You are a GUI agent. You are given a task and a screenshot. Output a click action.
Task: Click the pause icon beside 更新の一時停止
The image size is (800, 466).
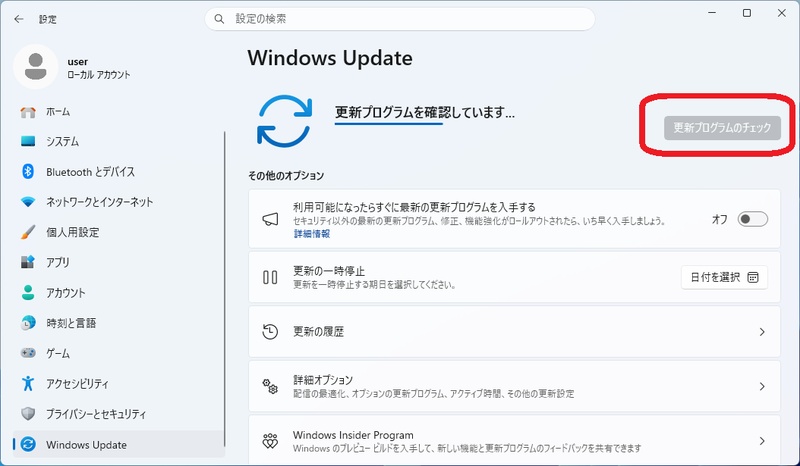click(270, 277)
